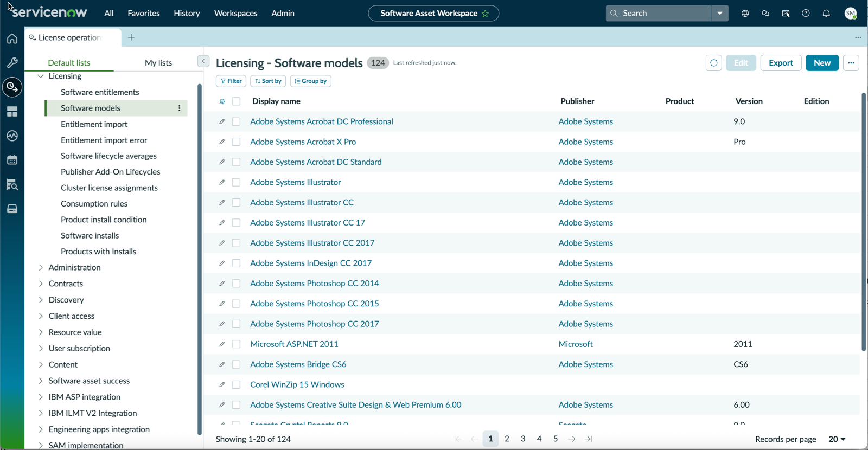
Task: Go to page 3 of results
Action: [x=523, y=439]
